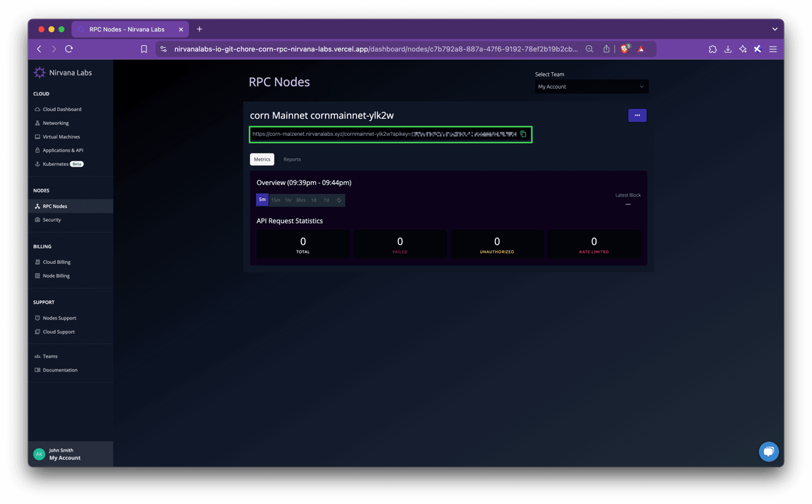Click the TOTAL requests stat card
The height and width of the screenshot is (504, 812).
click(303, 244)
